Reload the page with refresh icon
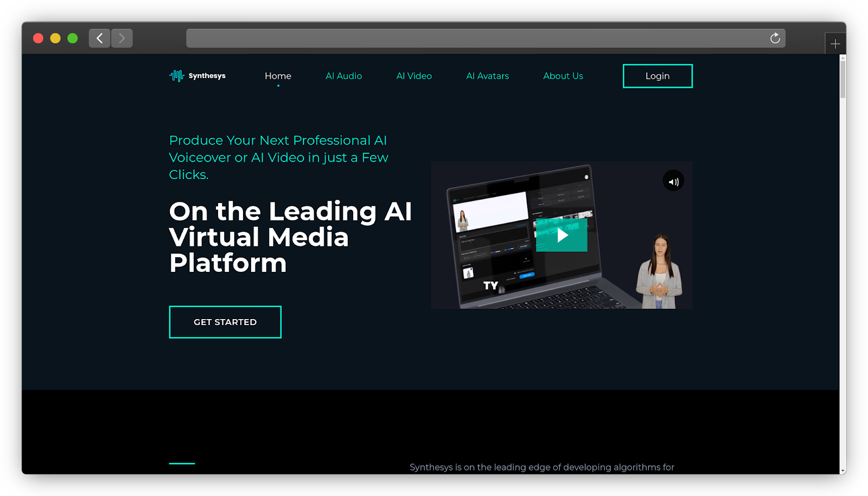 [775, 38]
